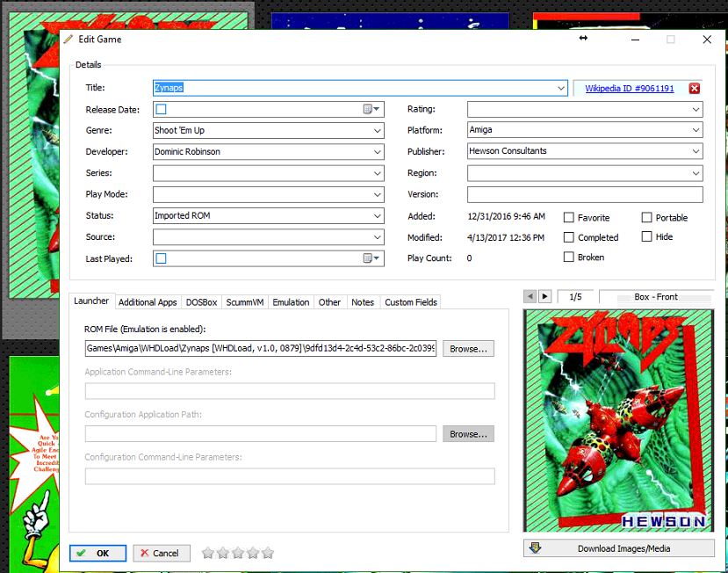The height and width of the screenshot is (573, 728).
Task: Switch to the ScummVM tab
Action: pos(245,302)
